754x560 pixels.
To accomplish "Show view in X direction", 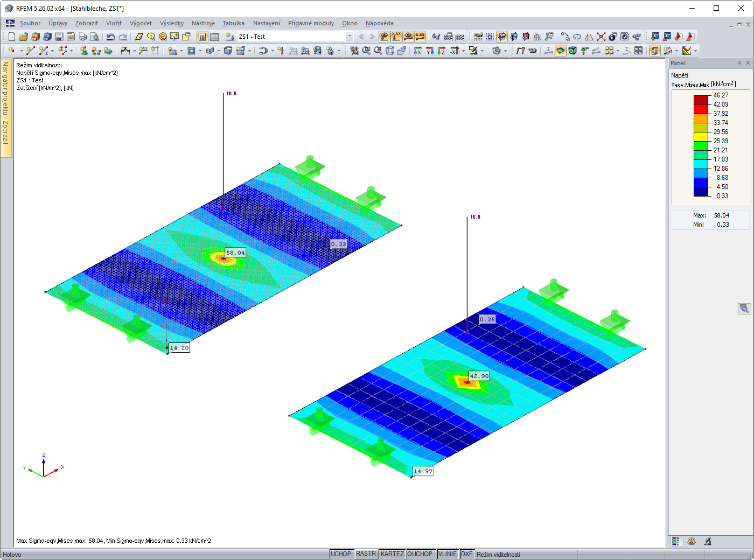I will [418, 51].
